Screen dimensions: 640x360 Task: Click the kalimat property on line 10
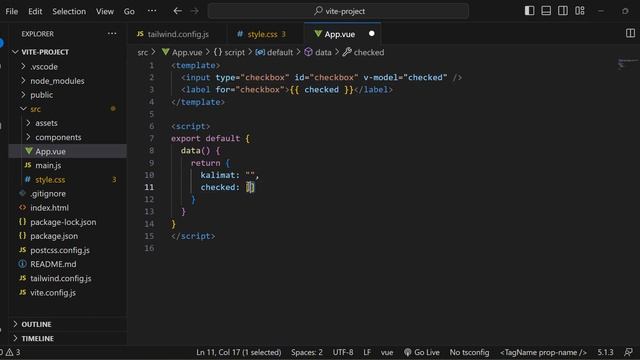pos(217,175)
